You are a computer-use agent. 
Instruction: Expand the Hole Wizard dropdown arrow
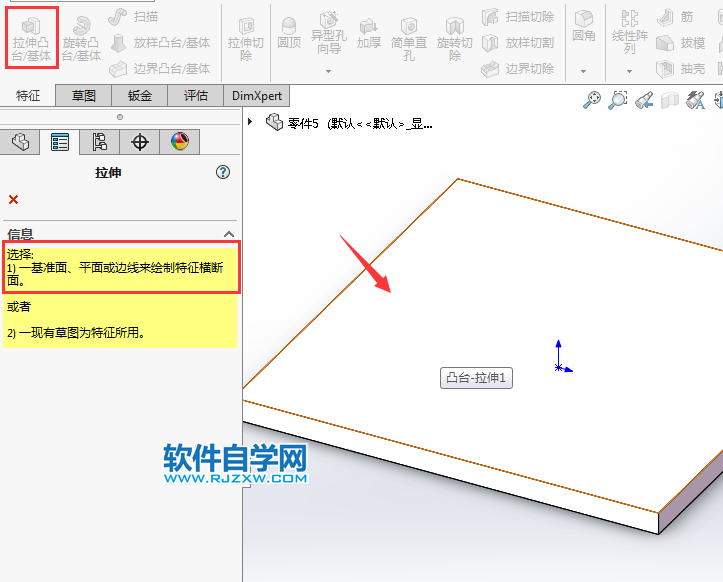point(328,71)
